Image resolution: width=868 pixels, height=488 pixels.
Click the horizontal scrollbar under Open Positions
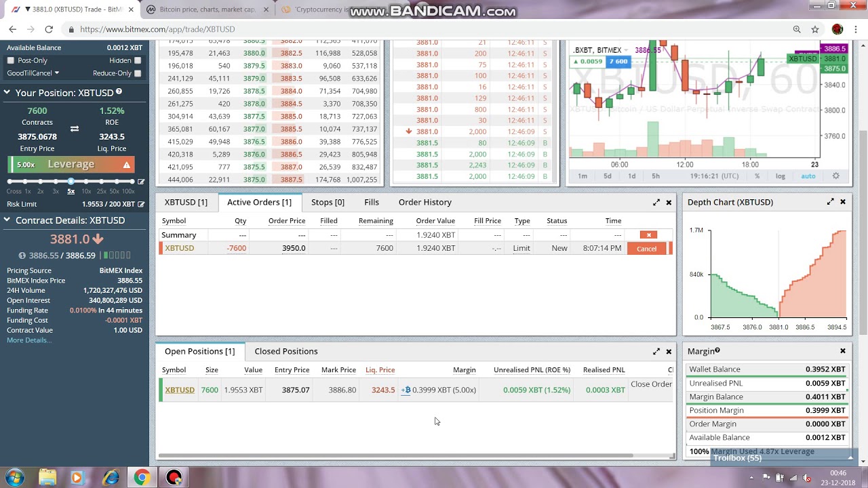point(395,455)
